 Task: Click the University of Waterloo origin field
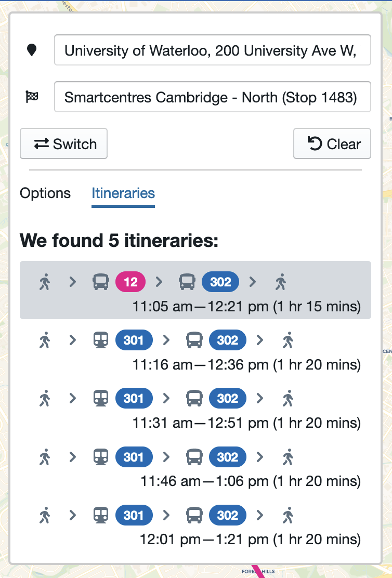click(x=212, y=50)
